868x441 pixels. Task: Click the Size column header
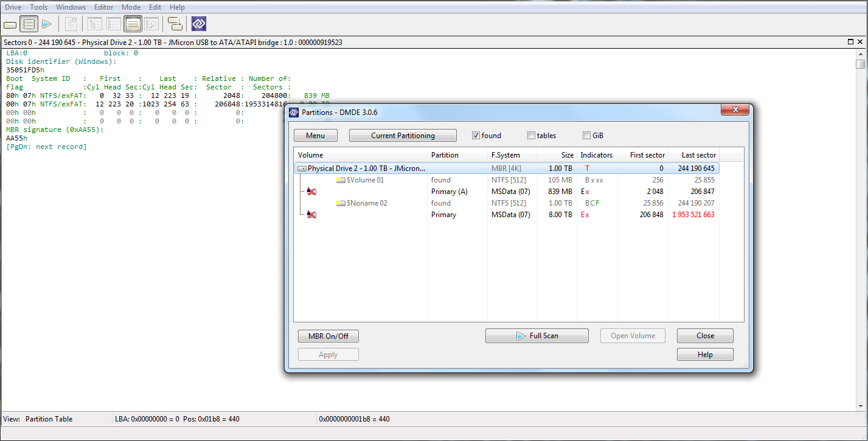point(557,155)
